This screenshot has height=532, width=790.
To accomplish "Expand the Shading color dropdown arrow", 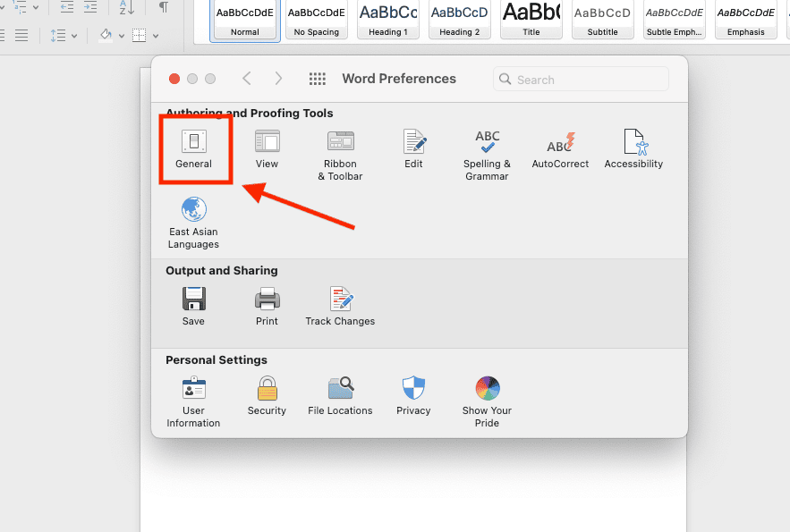I will tap(122, 37).
